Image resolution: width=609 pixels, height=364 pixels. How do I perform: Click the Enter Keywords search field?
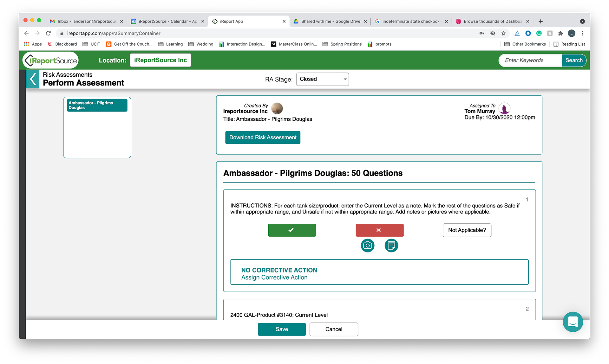pos(530,60)
